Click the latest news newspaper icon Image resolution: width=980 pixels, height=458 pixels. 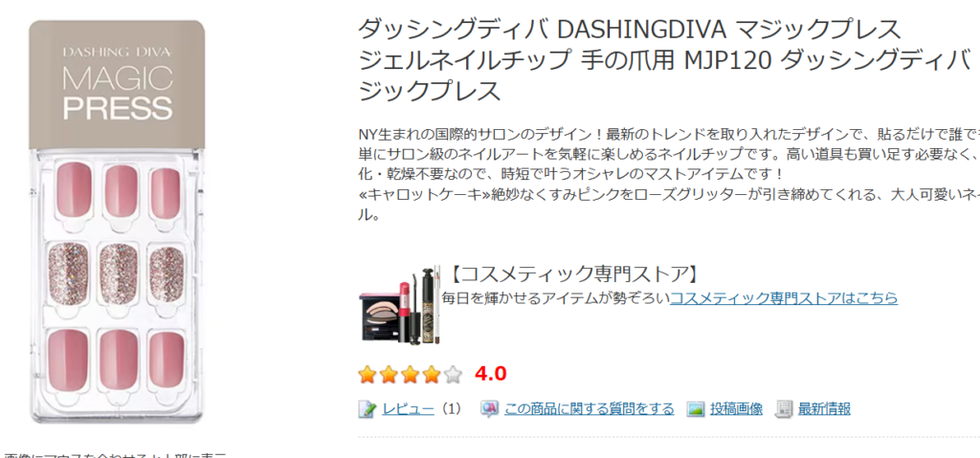(784, 409)
